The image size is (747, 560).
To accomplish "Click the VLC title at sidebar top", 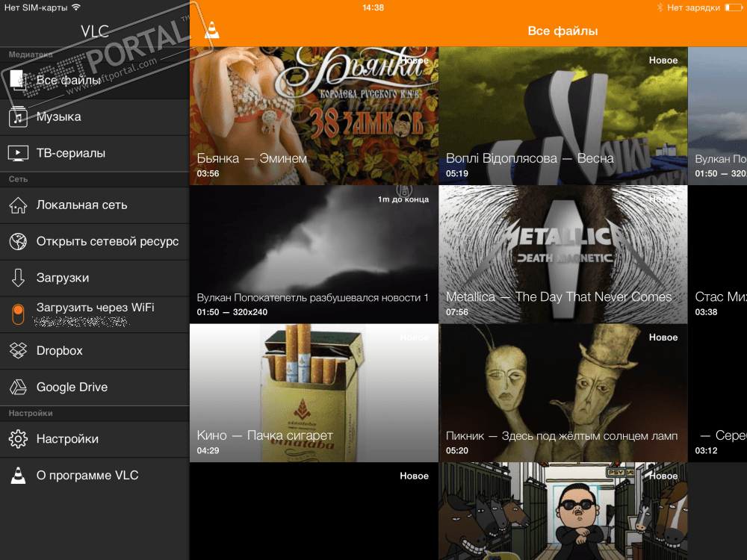I will point(95,31).
